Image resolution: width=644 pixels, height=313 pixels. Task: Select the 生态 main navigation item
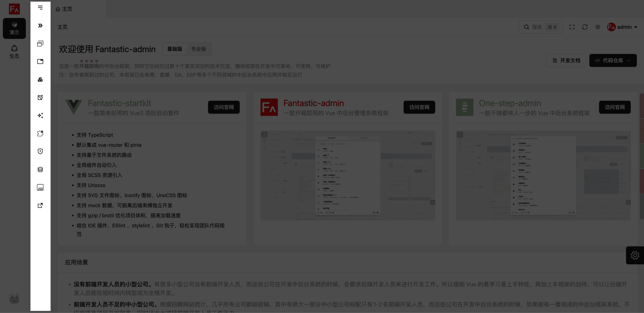point(14,52)
